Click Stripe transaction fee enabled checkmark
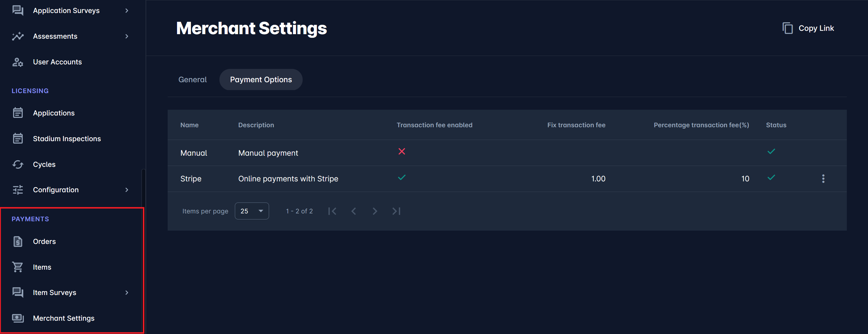The image size is (868, 334). click(401, 177)
